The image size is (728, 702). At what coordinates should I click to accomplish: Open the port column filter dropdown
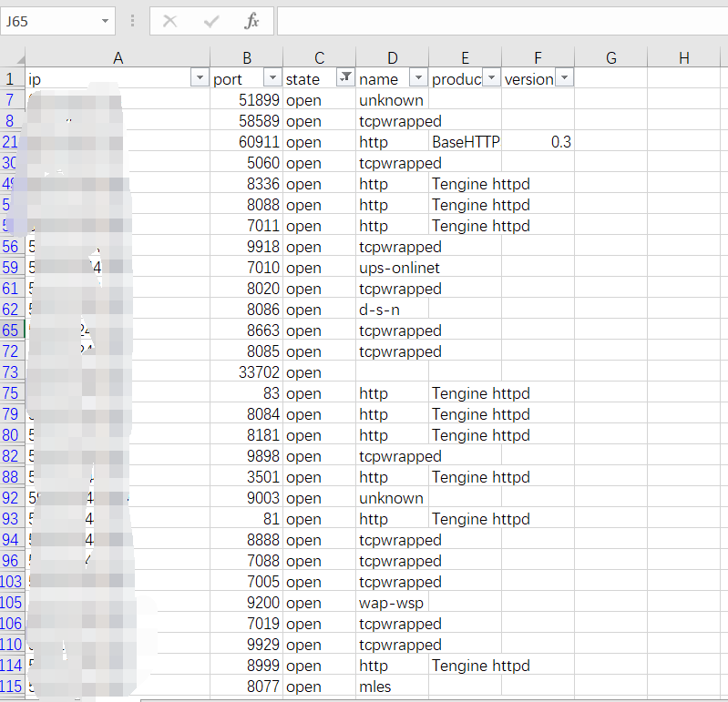(272, 78)
